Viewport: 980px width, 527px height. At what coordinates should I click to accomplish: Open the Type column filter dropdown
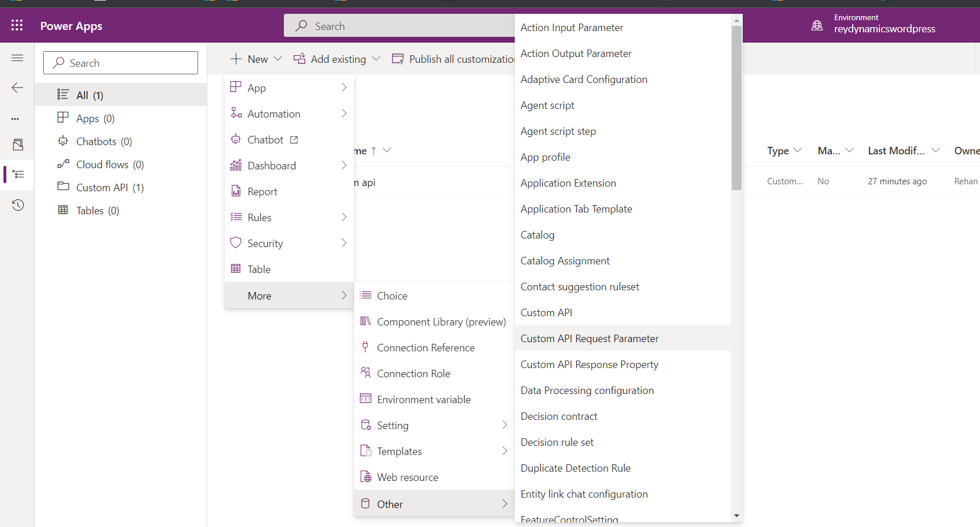pos(797,150)
